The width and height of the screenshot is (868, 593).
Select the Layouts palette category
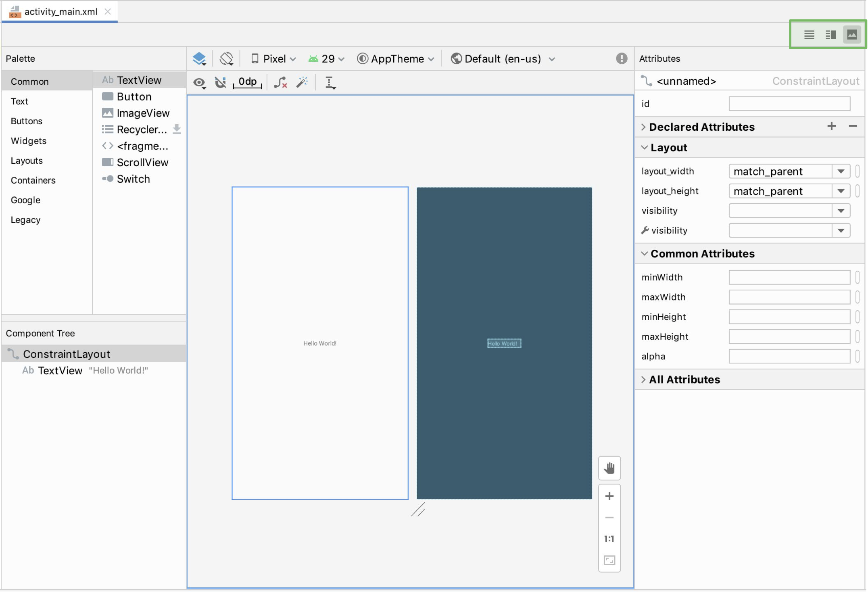point(26,160)
